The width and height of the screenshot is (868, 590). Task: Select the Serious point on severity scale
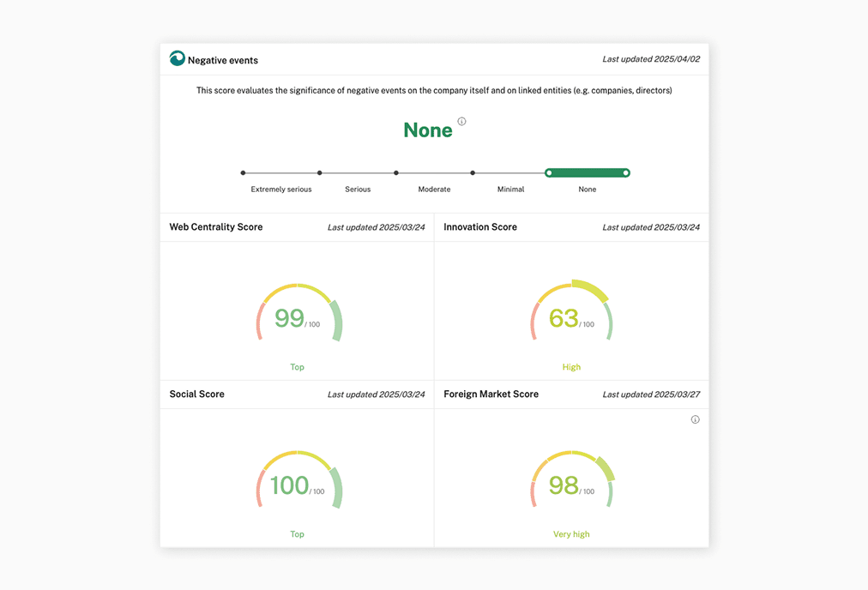point(320,173)
